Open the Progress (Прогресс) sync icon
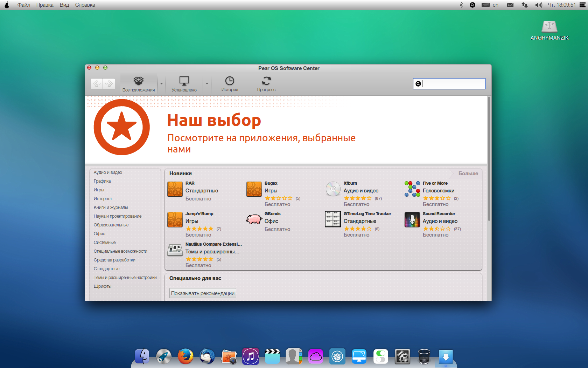 (266, 84)
